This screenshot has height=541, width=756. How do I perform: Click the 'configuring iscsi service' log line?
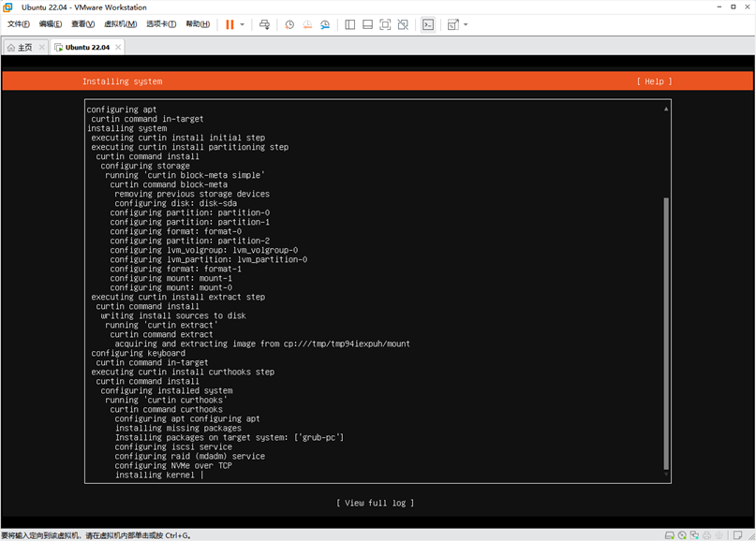coord(173,447)
